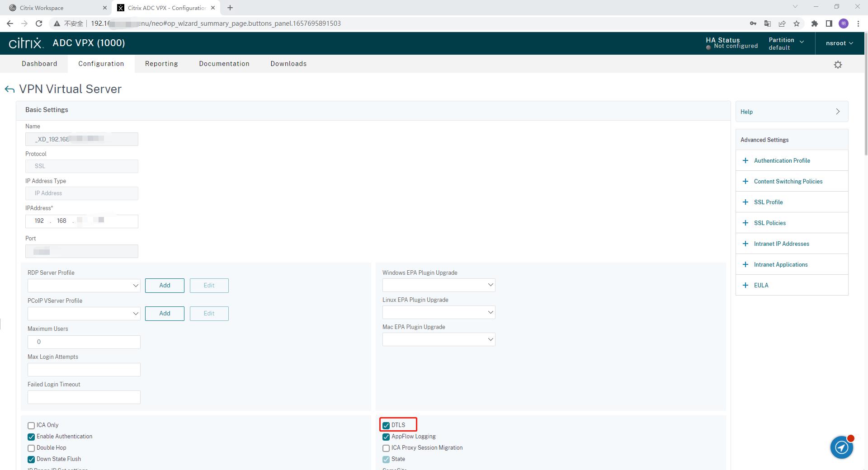Click the Maximum Users field
868x470 pixels.
[x=84, y=342]
